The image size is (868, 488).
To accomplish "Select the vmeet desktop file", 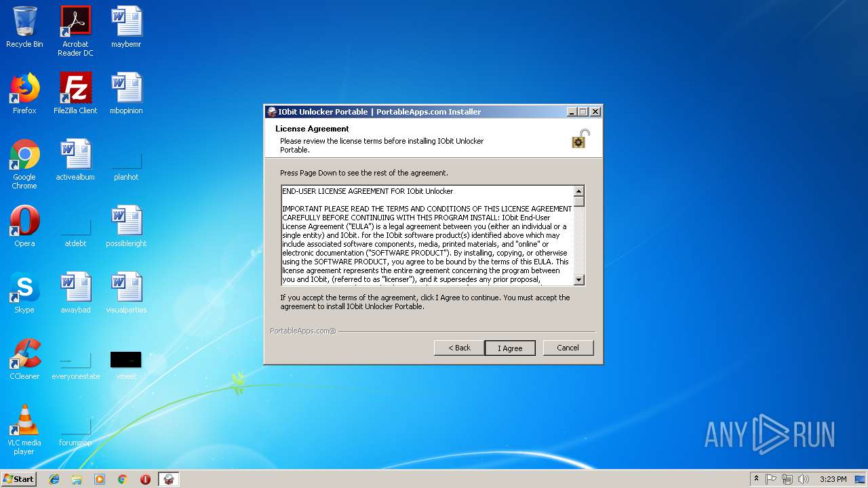I will point(126,365).
